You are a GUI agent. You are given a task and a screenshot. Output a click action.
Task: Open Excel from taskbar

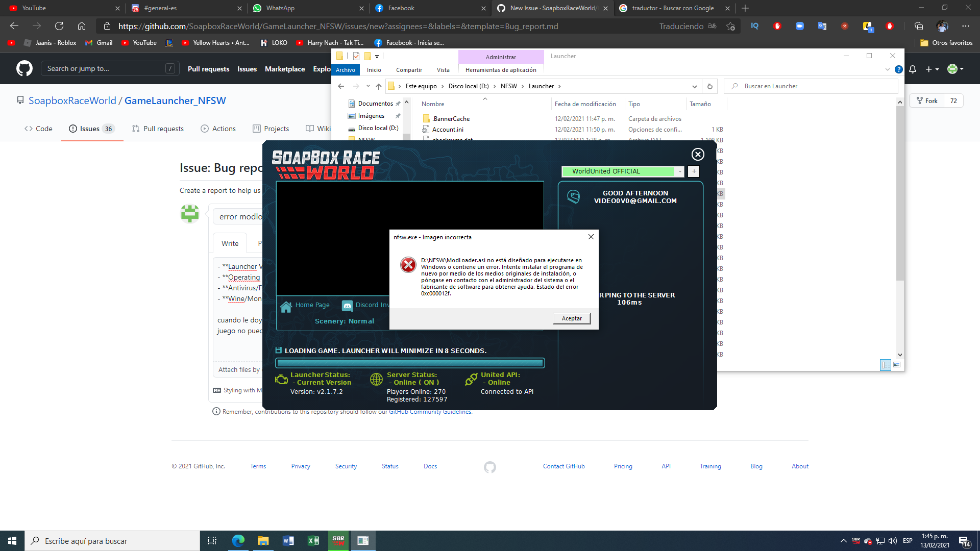(313, 541)
